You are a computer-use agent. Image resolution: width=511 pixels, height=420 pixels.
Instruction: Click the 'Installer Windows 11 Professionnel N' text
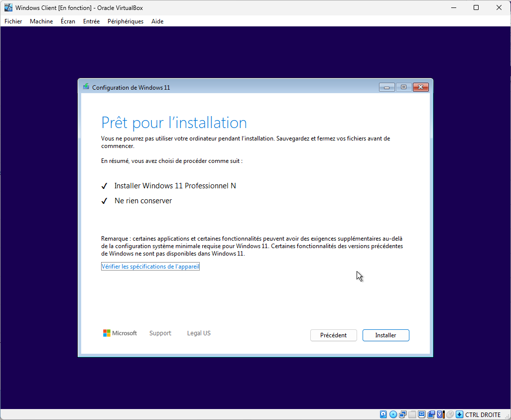pyautogui.click(x=175, y=185)
